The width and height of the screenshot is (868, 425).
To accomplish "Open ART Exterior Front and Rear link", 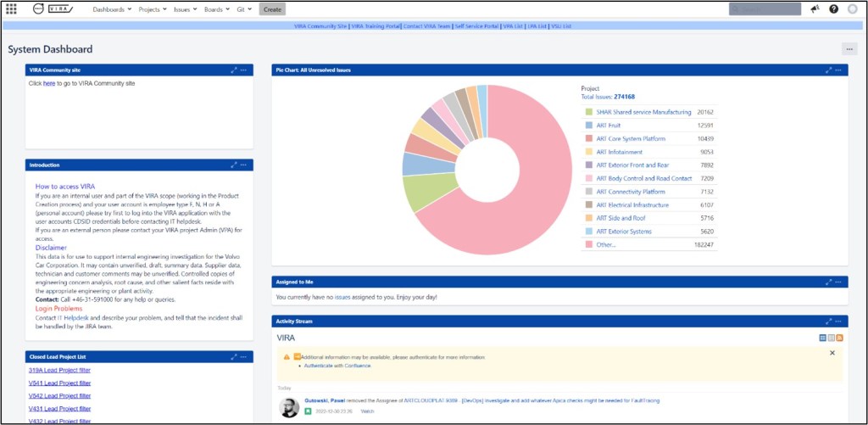I will pos(632,165).
